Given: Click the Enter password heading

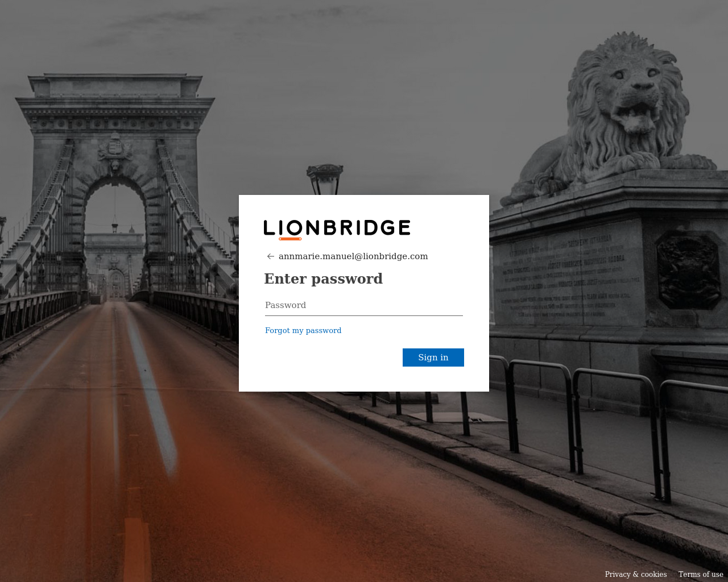Looking at the screenshot, I should coord(323,278).
